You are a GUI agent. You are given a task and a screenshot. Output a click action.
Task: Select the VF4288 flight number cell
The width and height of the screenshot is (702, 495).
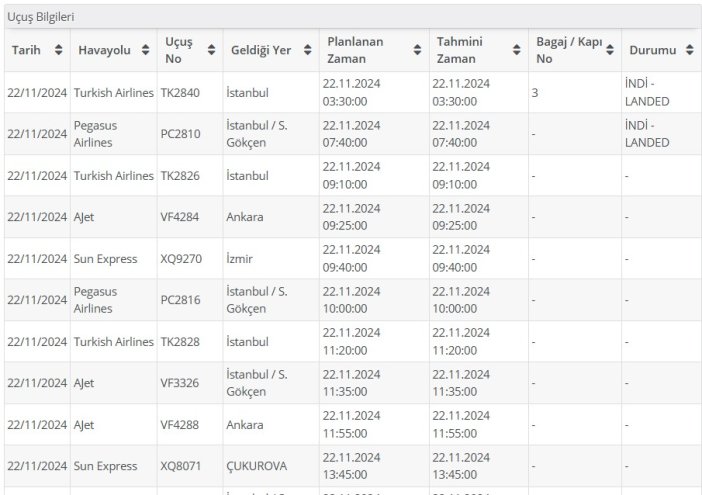pyautogui.click(x=180, y=425)
